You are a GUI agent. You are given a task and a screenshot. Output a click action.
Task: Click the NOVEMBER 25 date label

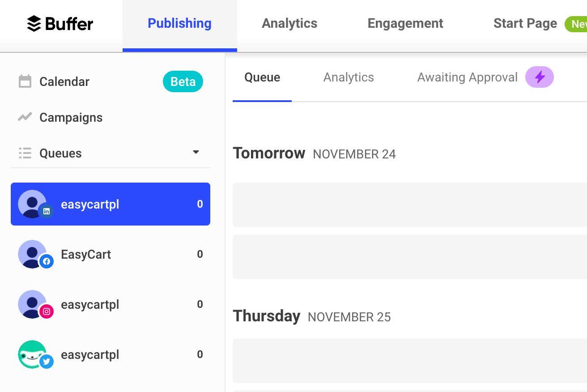click(349, 317)
